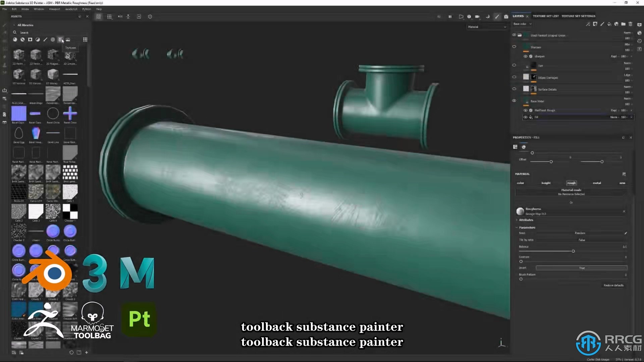Expand the Attributes section
Viewport: 644px width, 362px height.
click(x=517, y=220)
